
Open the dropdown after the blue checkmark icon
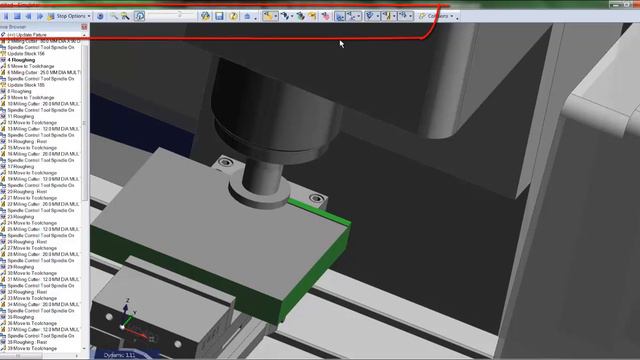coord(378,16)
